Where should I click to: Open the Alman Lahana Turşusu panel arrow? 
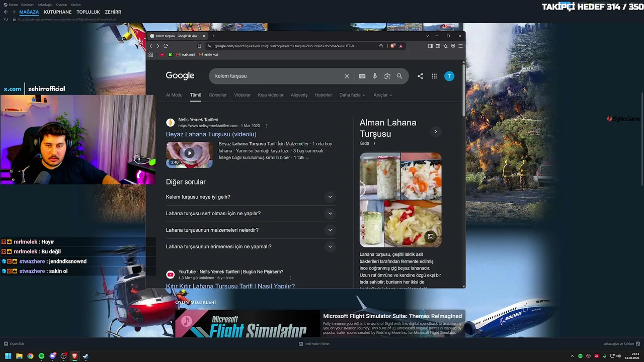[436, 132]
